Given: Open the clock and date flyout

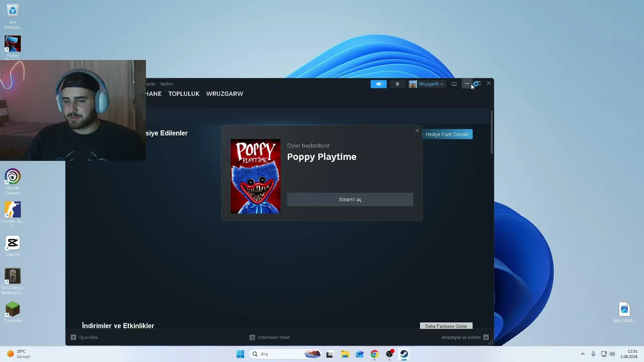Looking at the screenshot, I should click(629, 354).
